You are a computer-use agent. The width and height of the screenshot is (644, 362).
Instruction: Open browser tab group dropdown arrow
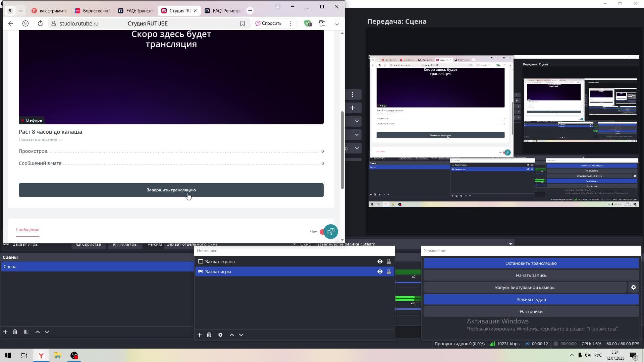21,11
